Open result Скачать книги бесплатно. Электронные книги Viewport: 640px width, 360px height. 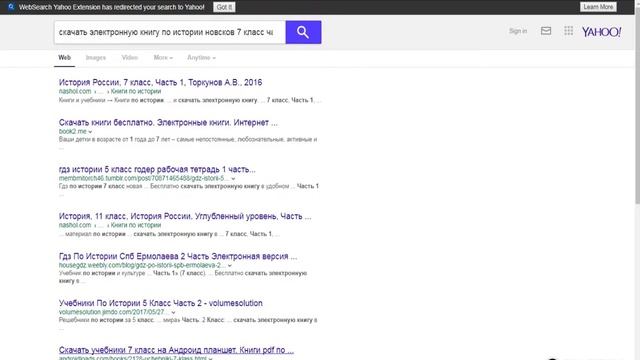tap(168, 122)
